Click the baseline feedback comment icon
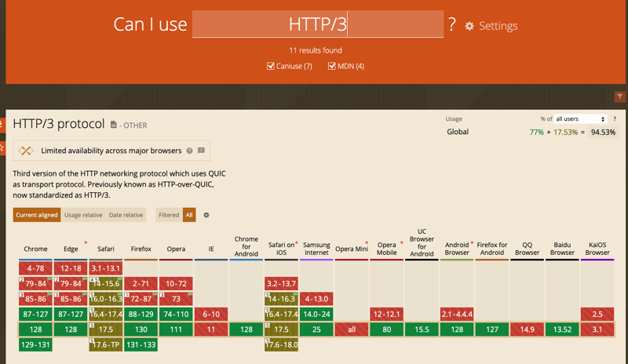This screenshot has height=364, width=628. coord(201,151)
